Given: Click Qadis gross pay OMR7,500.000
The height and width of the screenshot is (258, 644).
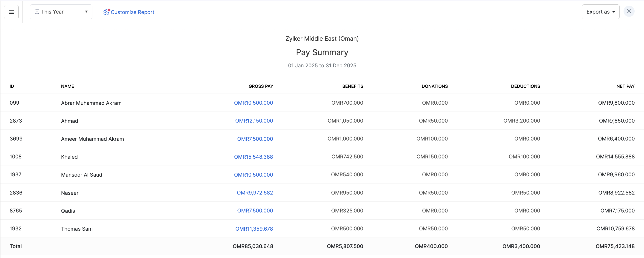Looking at the screenshot, I should [x=255, y=211].
